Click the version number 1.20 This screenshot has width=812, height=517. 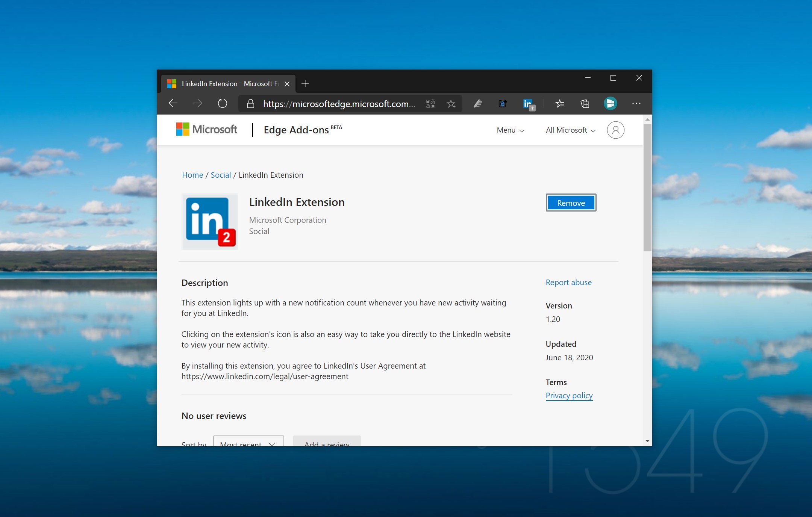point(553,319)
